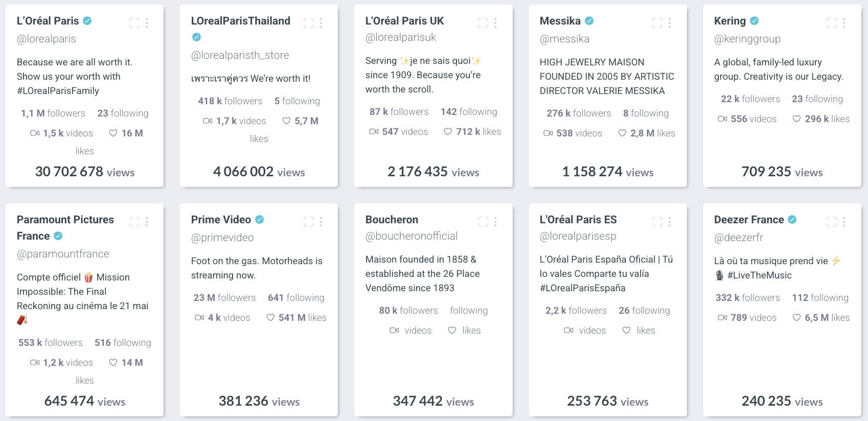Screen dimensions: 868x421
Task: Open the Deezer France card's three-dot menu
Action: tap(844, 222)
